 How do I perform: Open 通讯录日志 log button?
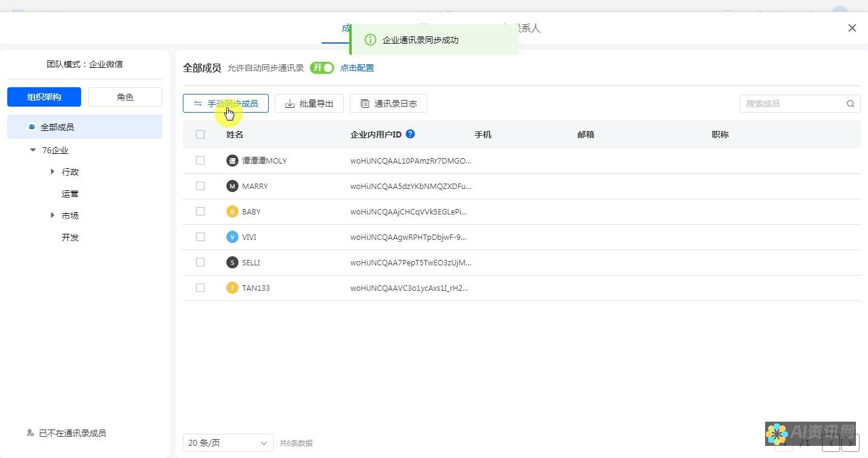coord(389,104)
